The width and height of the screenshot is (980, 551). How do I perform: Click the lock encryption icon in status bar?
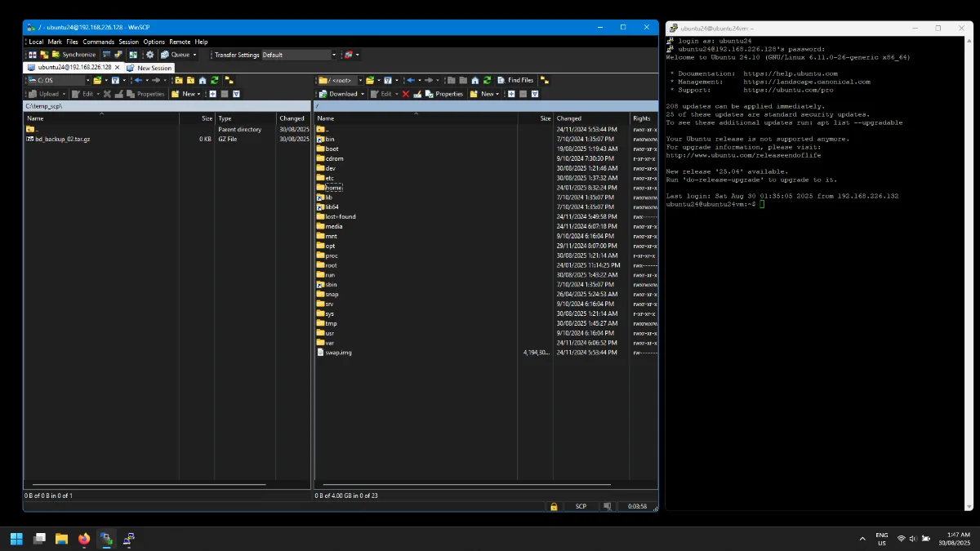(x=554, y=506)
